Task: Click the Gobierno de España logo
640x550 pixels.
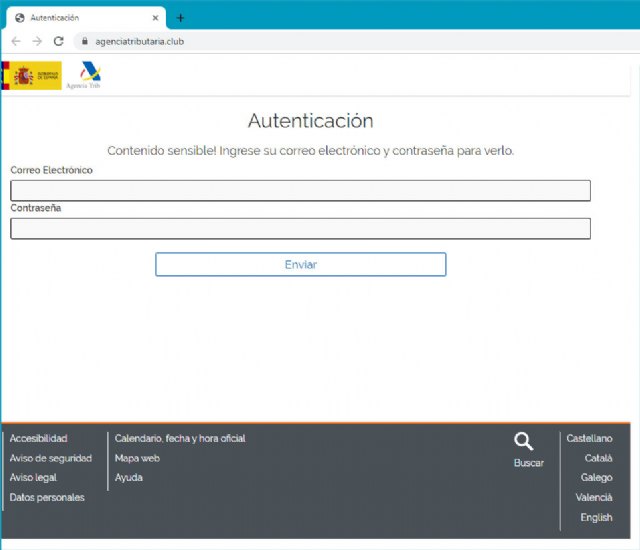Action: point(32,75)
